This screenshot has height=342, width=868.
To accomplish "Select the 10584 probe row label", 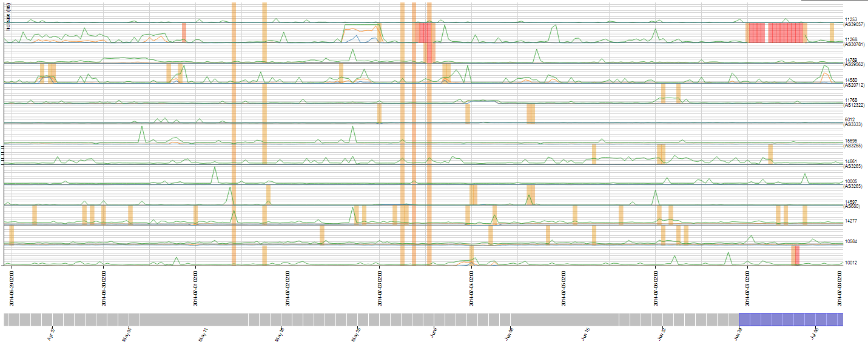I will tap(850, 241).
